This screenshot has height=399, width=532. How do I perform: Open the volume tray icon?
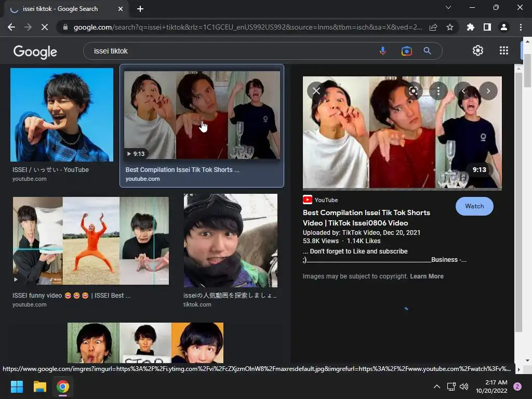(464, 387)
